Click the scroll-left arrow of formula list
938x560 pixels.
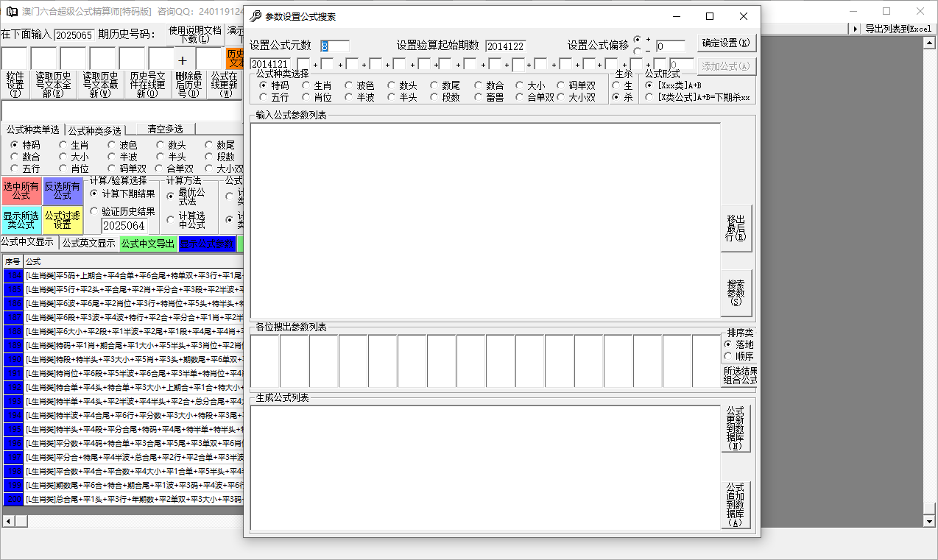coord(7,521)
